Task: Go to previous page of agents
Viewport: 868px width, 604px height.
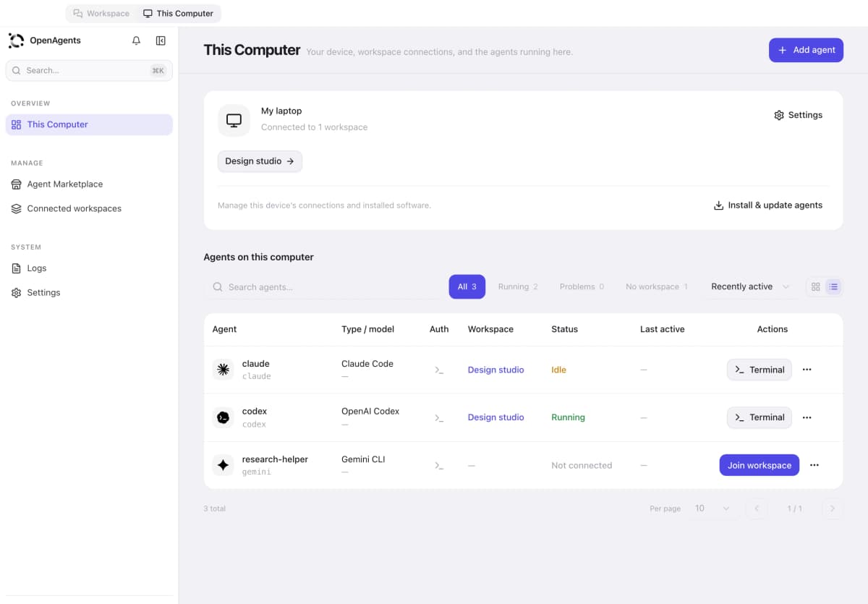Action: (757, 509)
